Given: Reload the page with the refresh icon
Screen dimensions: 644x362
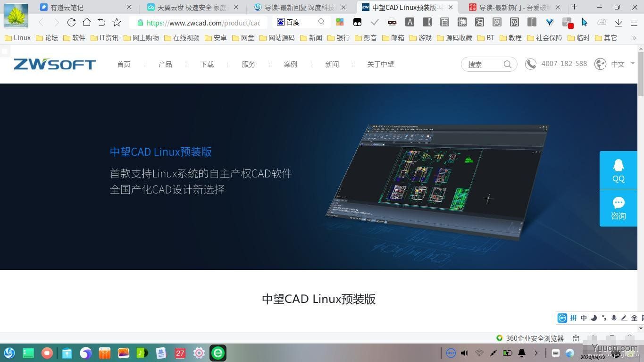Looking at the screenshot, I should click(x=71, y=22).
